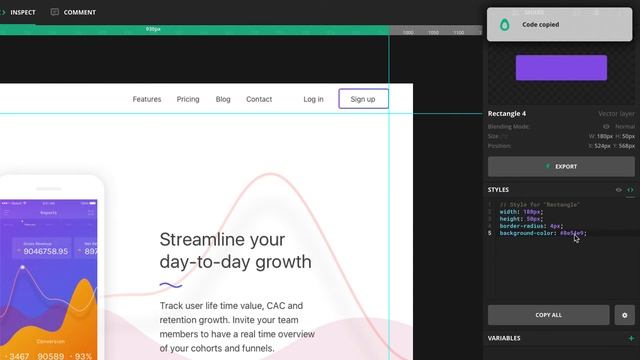Click the Rectangle 4 layer name

coord(507,113)
